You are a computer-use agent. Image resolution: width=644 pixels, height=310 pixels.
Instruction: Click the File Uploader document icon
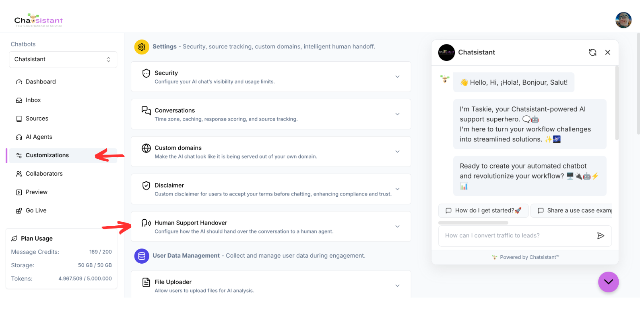click(x=146, y=282)
